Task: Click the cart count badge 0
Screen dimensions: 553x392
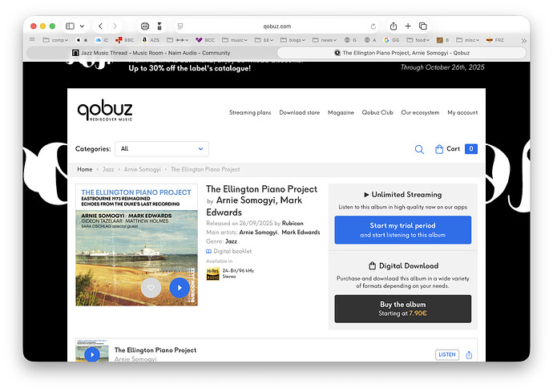Action: [470, 149]
